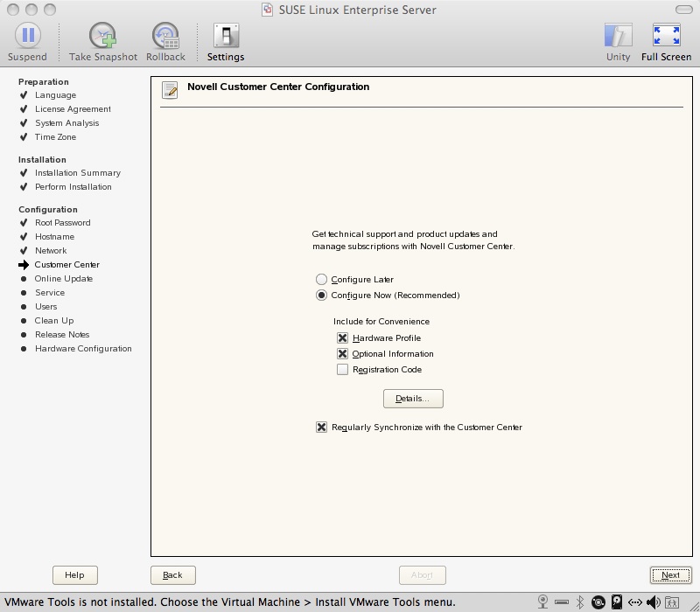Click Time Zone step
The height and width of the screenshot is (612, 700).
coord(55,137)
